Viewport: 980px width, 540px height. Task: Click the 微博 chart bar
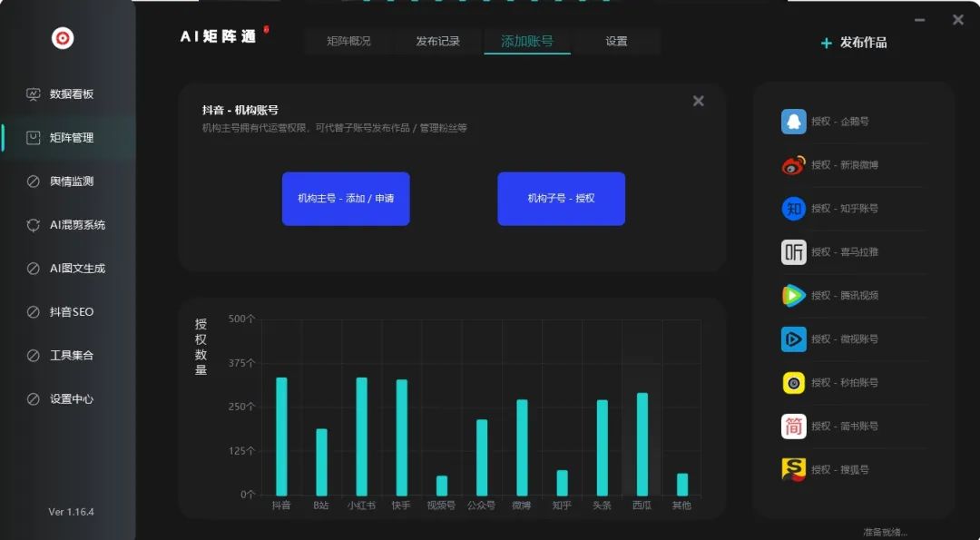point(522,448)
